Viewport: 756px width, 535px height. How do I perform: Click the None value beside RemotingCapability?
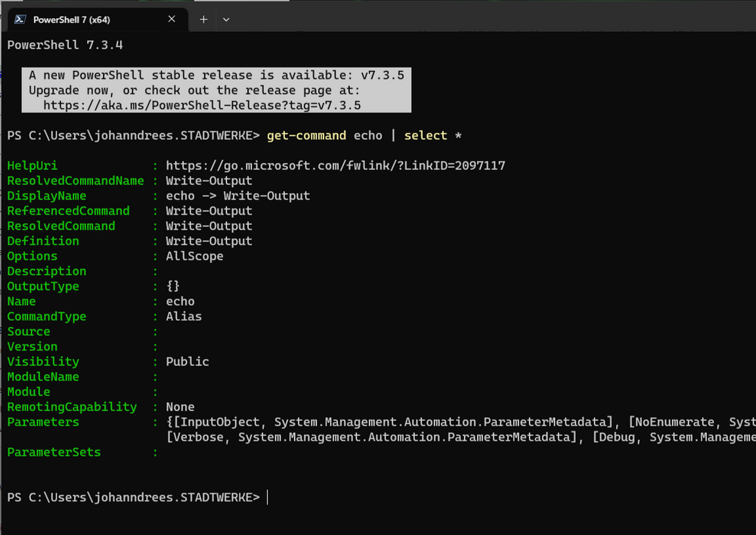coord(180,407)
